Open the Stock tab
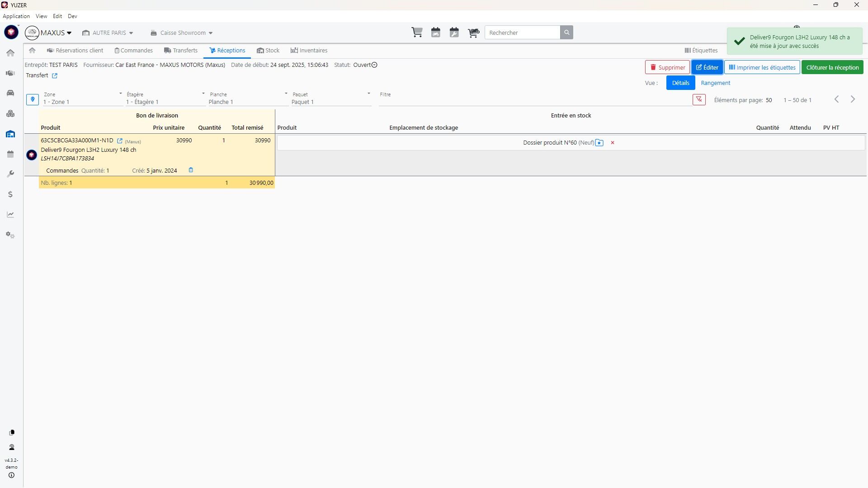The height and width of the screenshot is (488, 868). click(268, 51)
